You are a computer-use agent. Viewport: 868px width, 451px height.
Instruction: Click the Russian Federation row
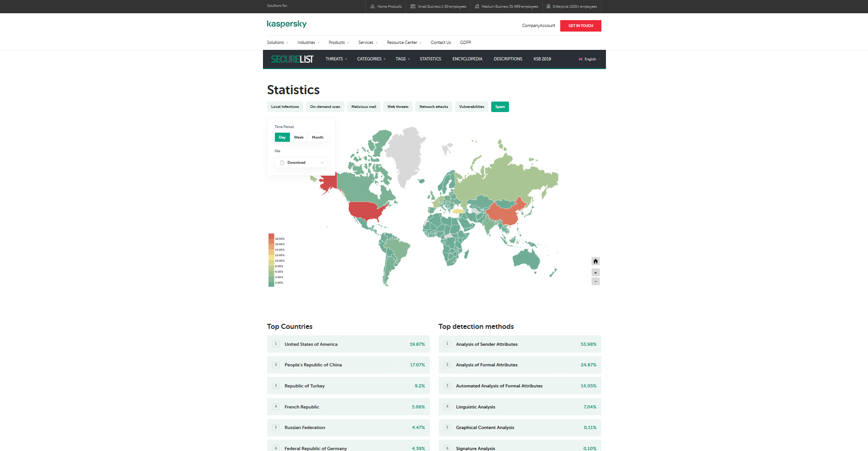[348, 428]
